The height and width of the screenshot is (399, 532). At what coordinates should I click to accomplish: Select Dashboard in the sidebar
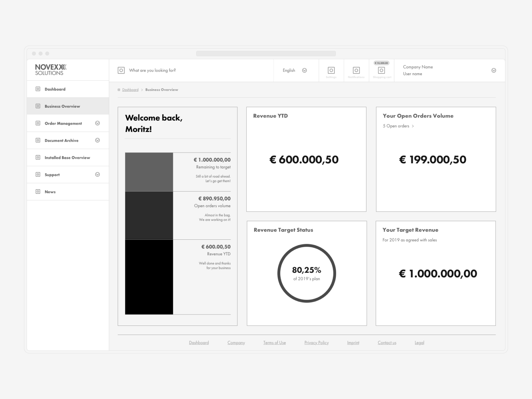68,89
